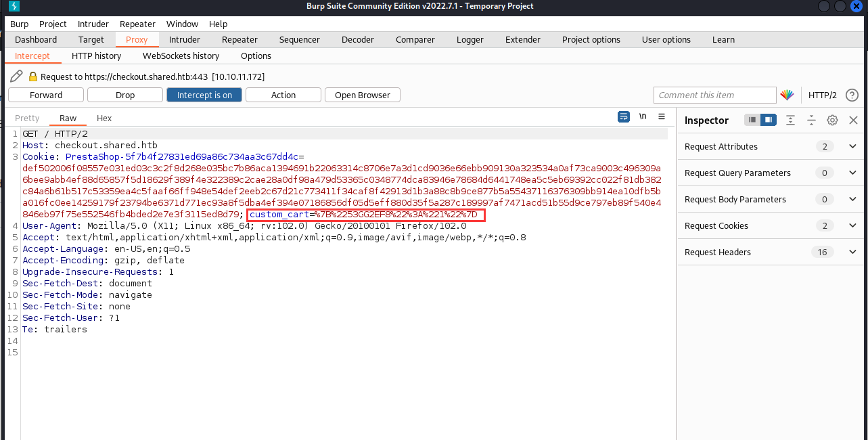Click the Drop button
The width and height of the screenshot is (868, 440).
point(125,95)
